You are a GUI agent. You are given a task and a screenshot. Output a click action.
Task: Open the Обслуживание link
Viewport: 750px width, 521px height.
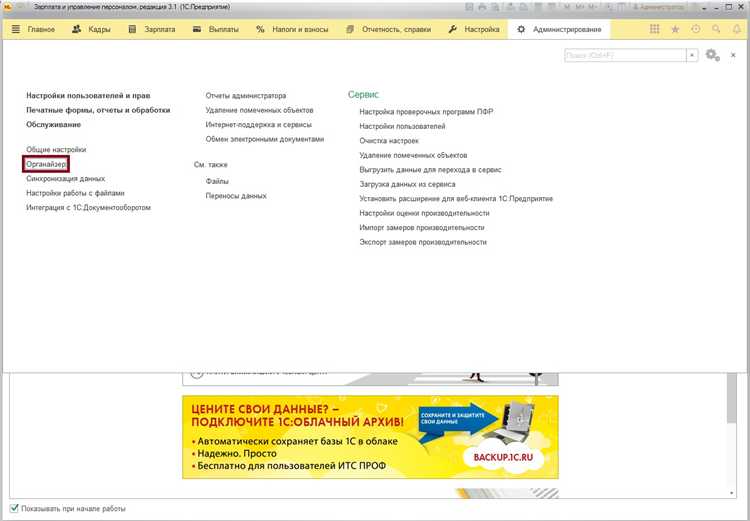pos(54,124)
